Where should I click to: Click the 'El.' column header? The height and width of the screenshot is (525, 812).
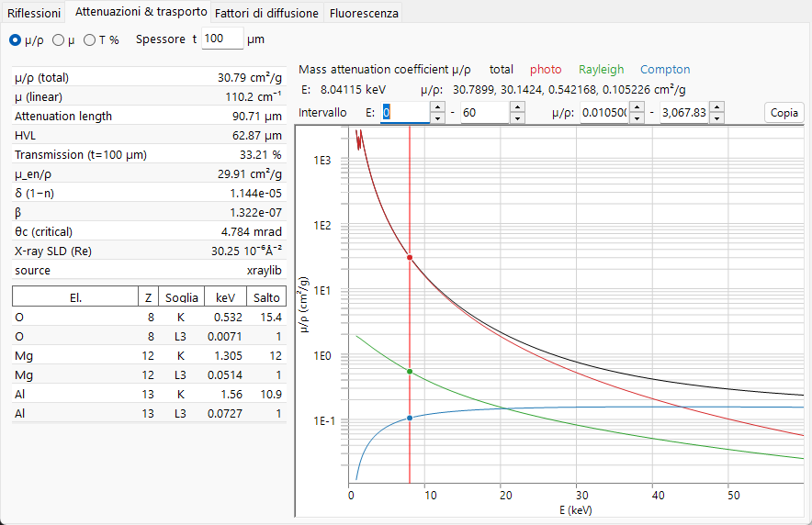tap(75, 297)
